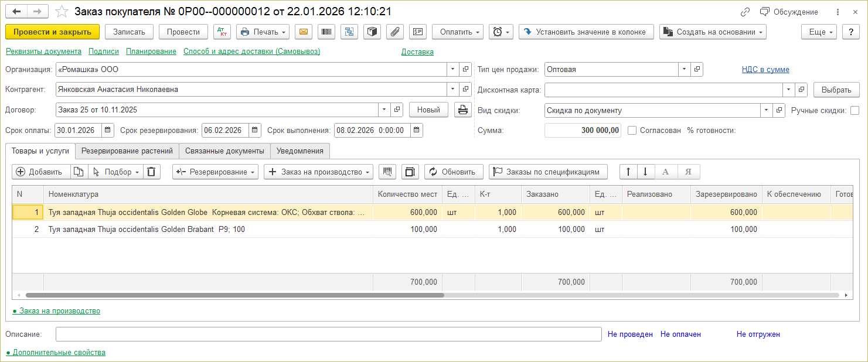The height and width of the screenshot is (362, 868).
Task: Check the Согласован checkbox
Action: 632,131
